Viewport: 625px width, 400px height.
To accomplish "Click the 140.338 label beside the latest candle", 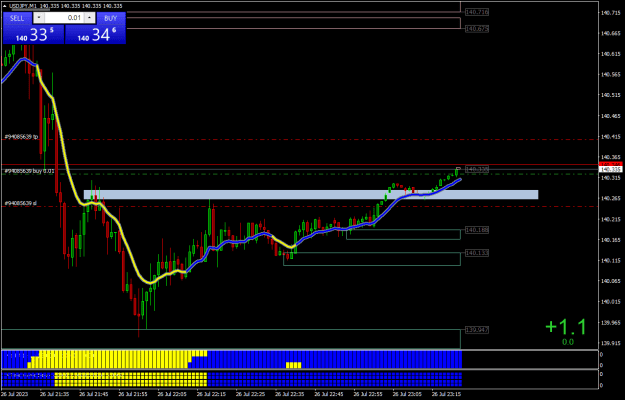I will coord(477,169).
